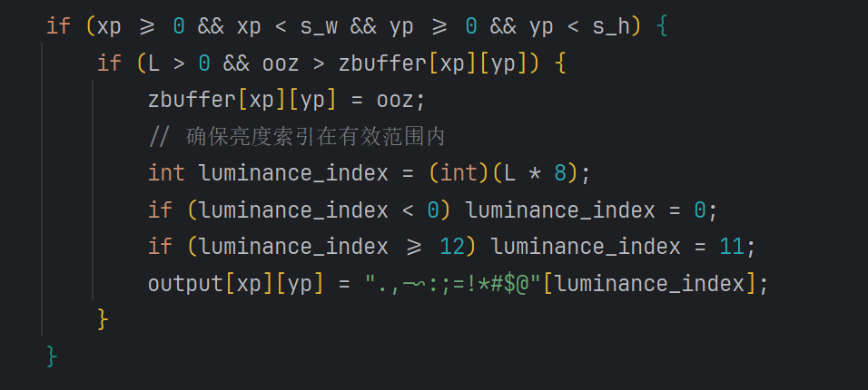Image resolution: width=868 pixels, height=390 pixels.
Task: Click the opening brace ending the first line
Action: [x=661, y=26]
